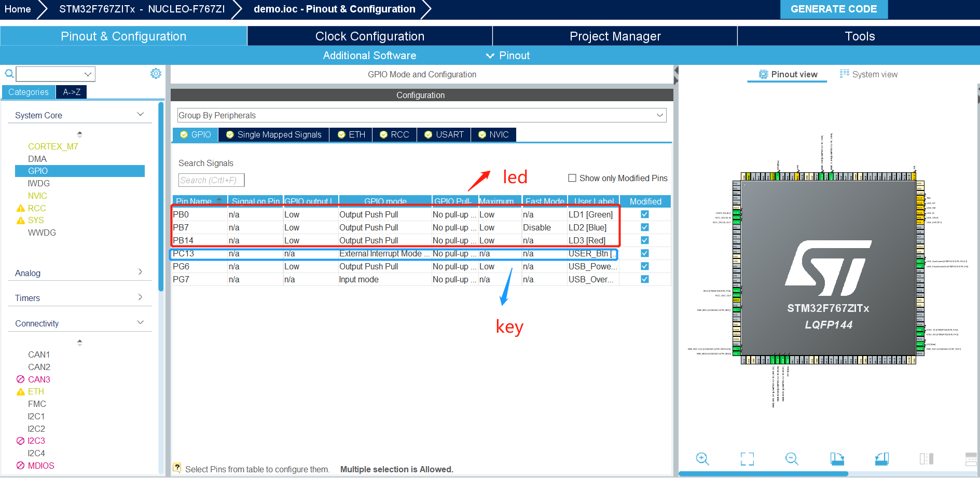Click the STM32F767ZITx chip image

pyautogui.click(x=829, y=268)
